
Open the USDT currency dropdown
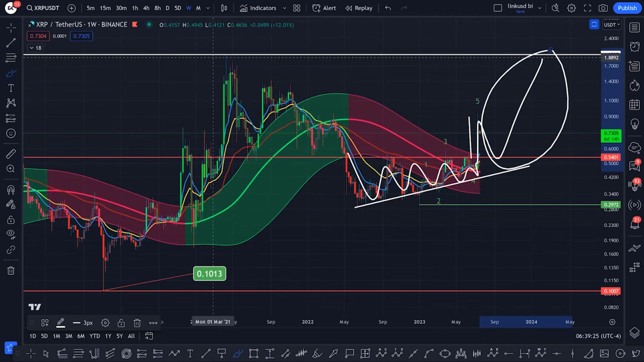[x=611, y=25]
